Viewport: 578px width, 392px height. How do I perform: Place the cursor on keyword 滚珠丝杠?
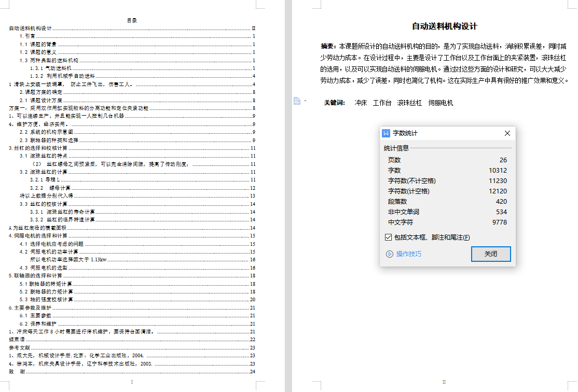click(409, 103)
